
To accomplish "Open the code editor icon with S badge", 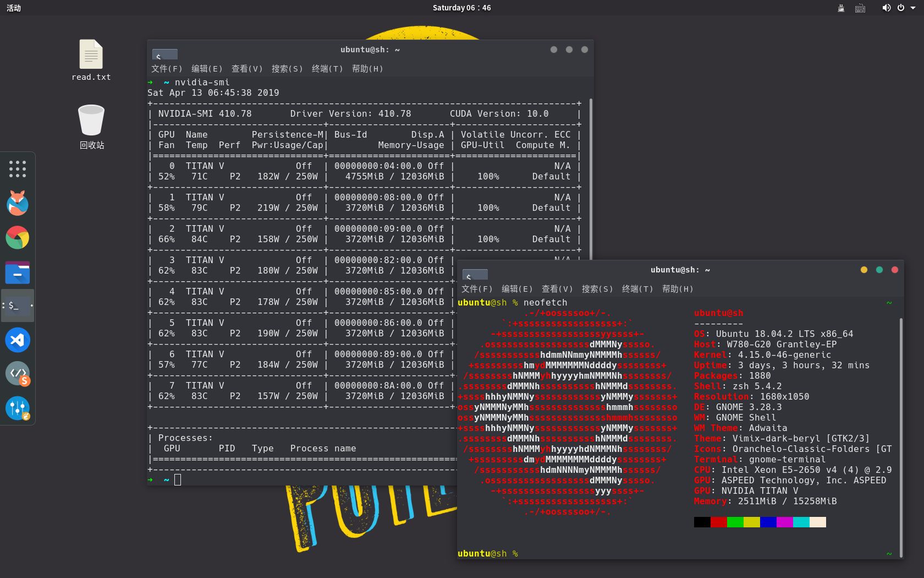I will [x=18, y=374].
